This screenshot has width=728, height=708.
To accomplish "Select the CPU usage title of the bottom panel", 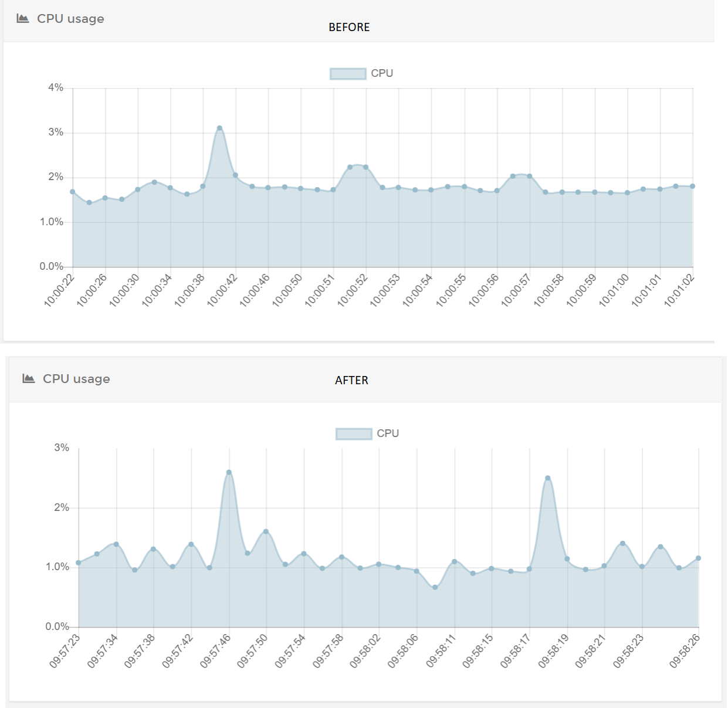I will click(76, 378).
